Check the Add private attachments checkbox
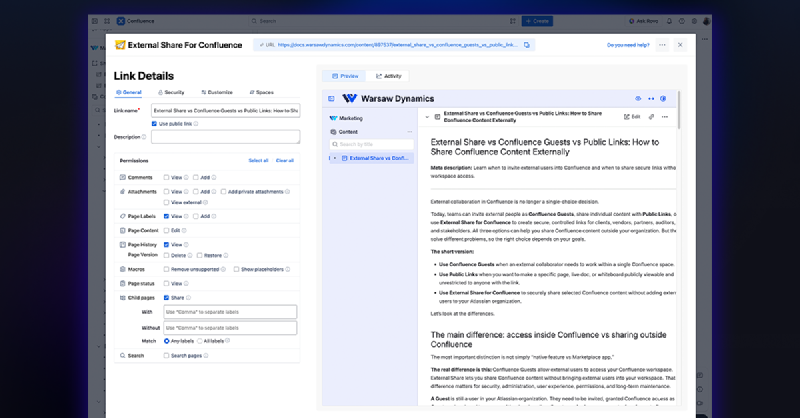The image size is (800, 418). click(x=223, y=192)
